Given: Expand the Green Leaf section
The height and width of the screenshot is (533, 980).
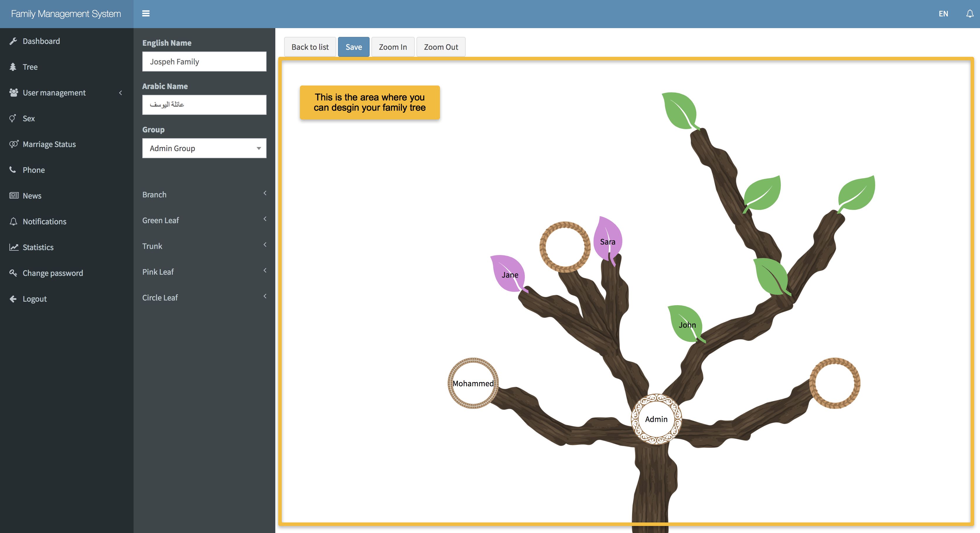Looking at the screenshot, I should click(x=204, y=220).
